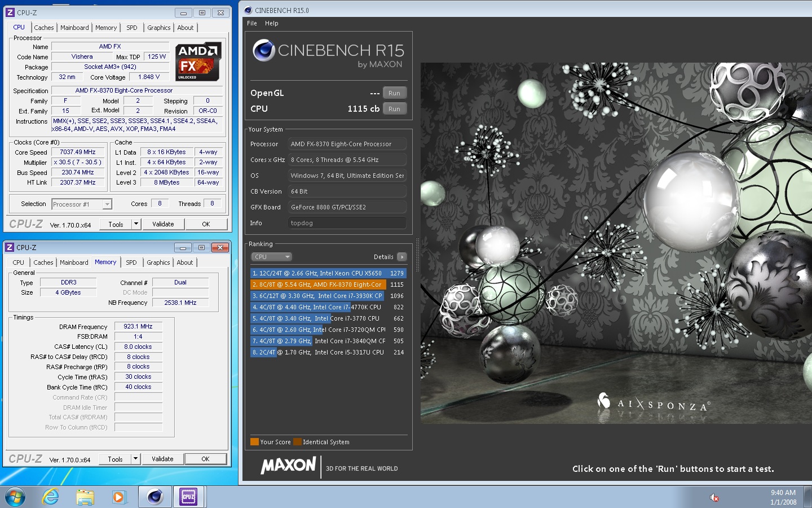The width and height of the screenshot is (812, 508).
Task: Expand Tools dropdown arrow in top CPU-Z window
Action: coord(136,224)
